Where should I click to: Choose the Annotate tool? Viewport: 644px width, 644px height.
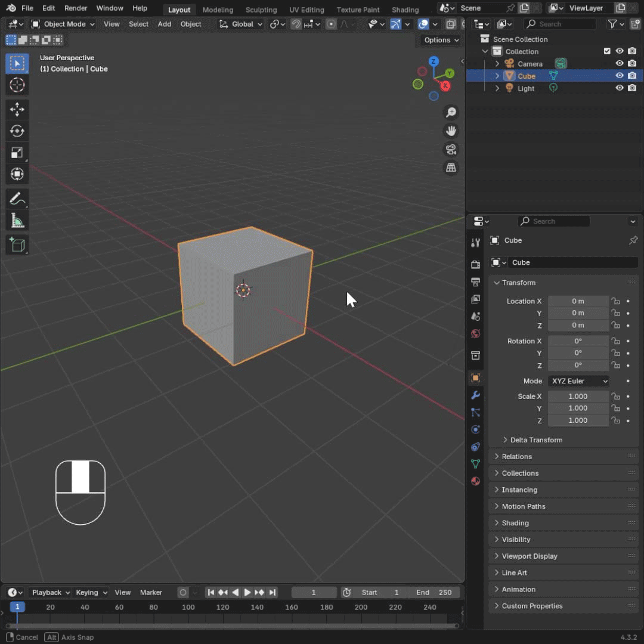tap(17, 199)
